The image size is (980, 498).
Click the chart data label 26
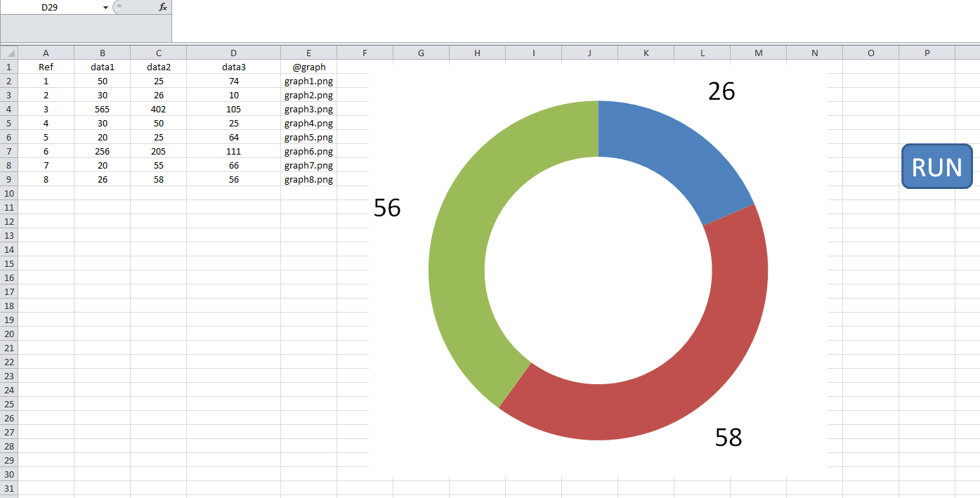pos(720,92)
